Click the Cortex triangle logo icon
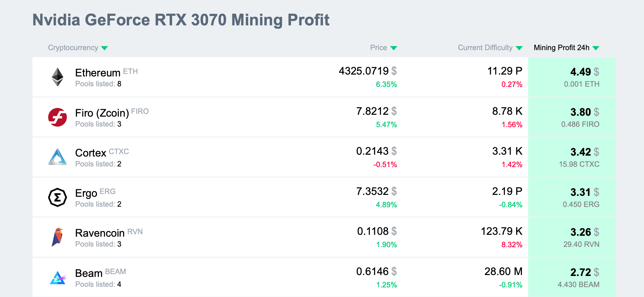This screenshot has width=644, height=297. coord(57,157)
